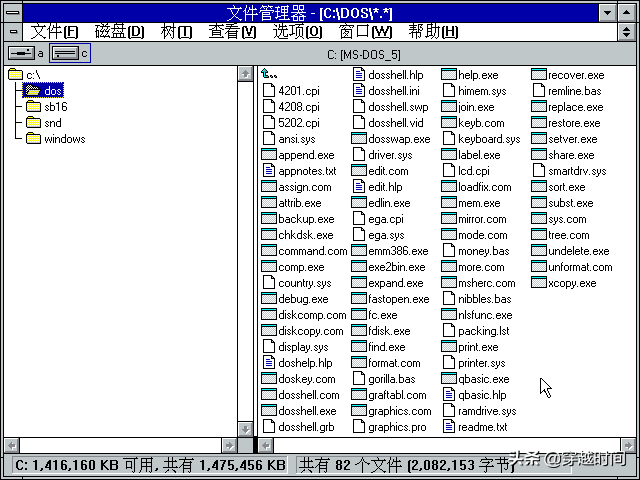
Task: Click the recover.exe program icon
Action: (x=539, y=75)
